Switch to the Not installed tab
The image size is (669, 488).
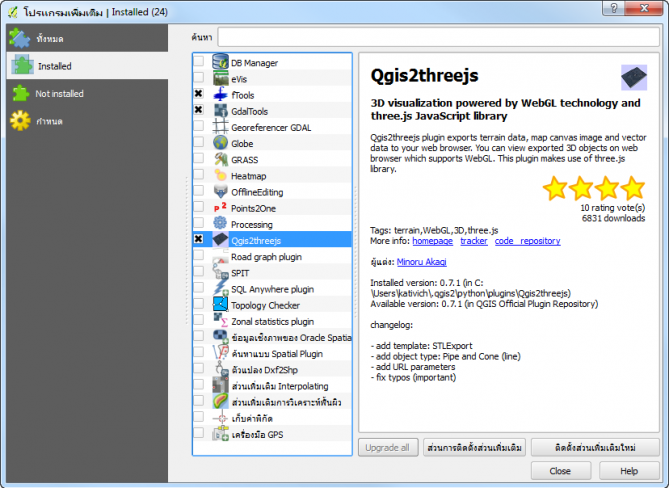(x=87, y=93)
